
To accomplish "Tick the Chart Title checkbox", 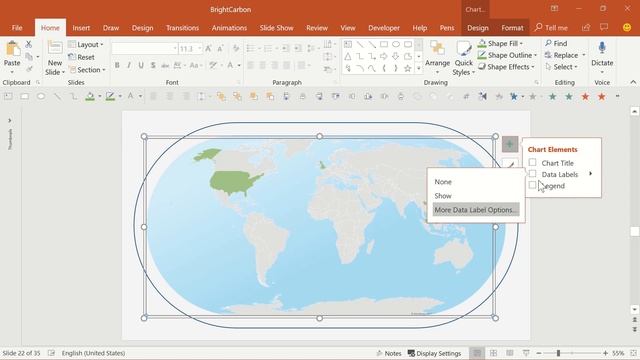I will coord(532,162).
